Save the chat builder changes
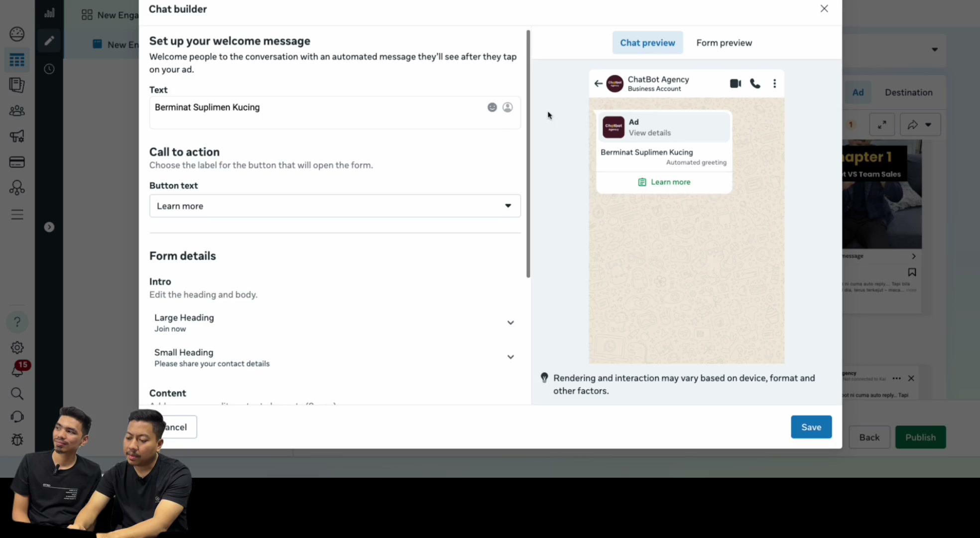Viewport: 980px width, 538px height. [811, 427]
